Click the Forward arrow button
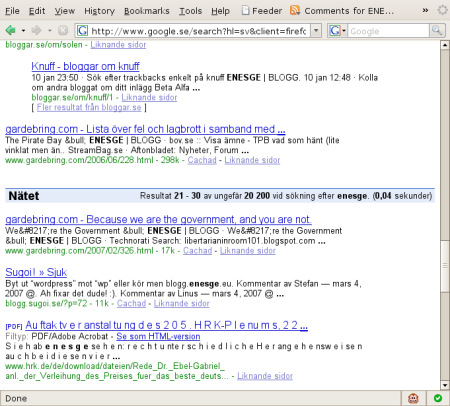 tap(36, 31)
